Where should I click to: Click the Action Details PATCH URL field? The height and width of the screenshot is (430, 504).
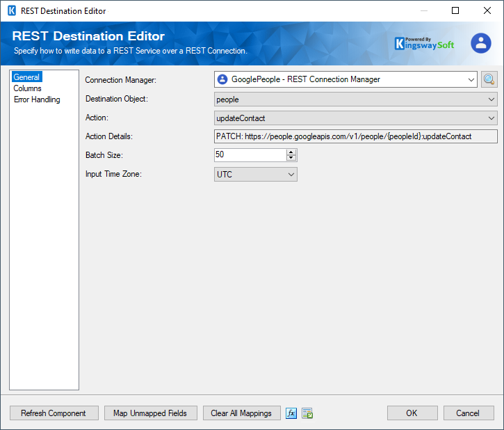pyautogui.click(x=355, y=136)
